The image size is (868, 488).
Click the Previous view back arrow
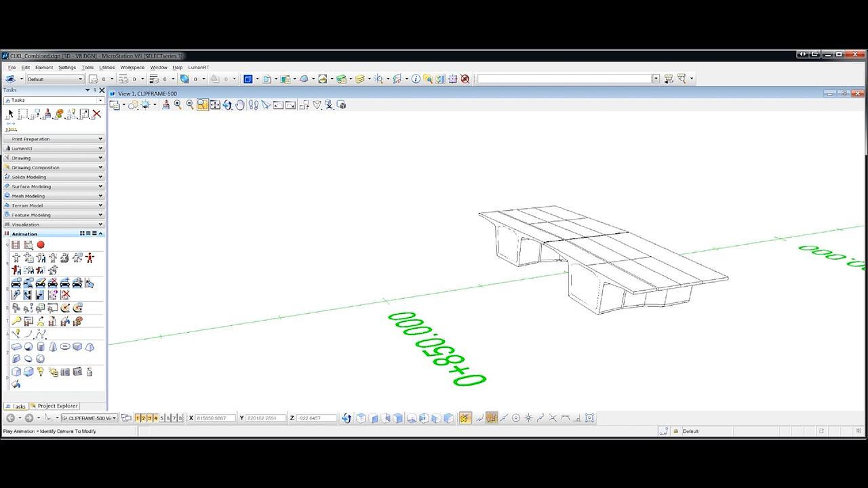pos(10,418)
